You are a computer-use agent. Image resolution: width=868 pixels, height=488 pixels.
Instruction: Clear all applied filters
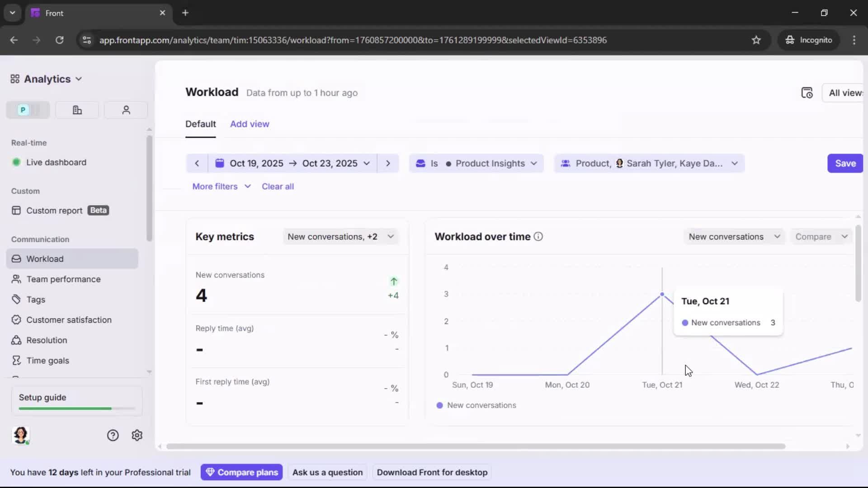pos(278,186)
